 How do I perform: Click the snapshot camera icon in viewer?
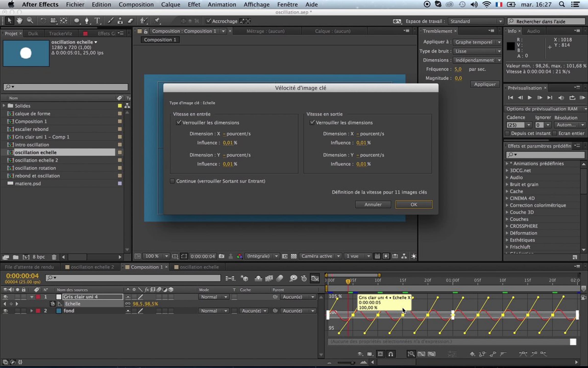point(221,256)
